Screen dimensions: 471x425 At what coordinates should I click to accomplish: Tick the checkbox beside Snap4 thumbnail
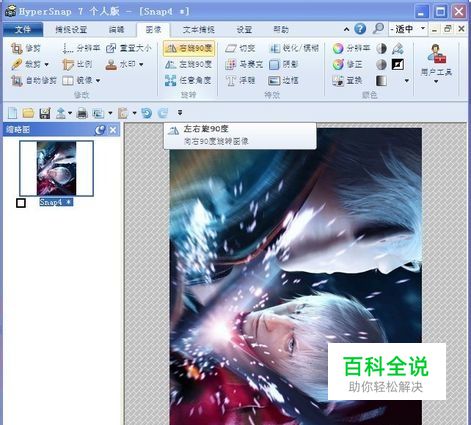21,203
